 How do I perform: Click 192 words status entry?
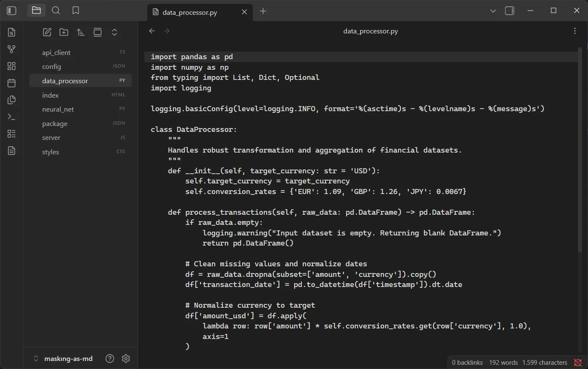(x=504, y=363)
